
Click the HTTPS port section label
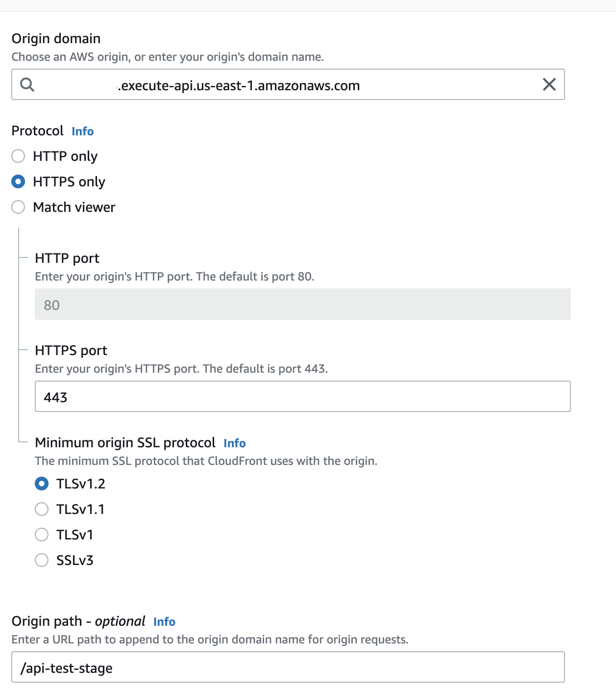71,350
